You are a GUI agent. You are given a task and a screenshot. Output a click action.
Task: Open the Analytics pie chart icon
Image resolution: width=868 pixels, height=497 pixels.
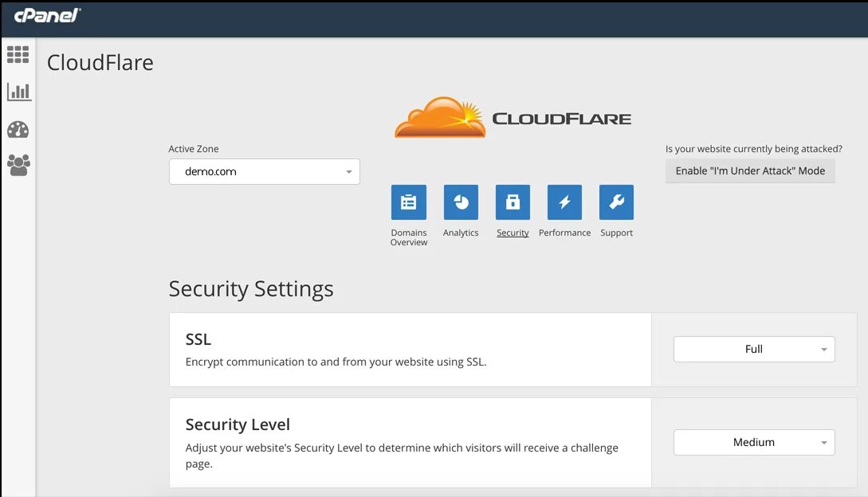(461, 202)
